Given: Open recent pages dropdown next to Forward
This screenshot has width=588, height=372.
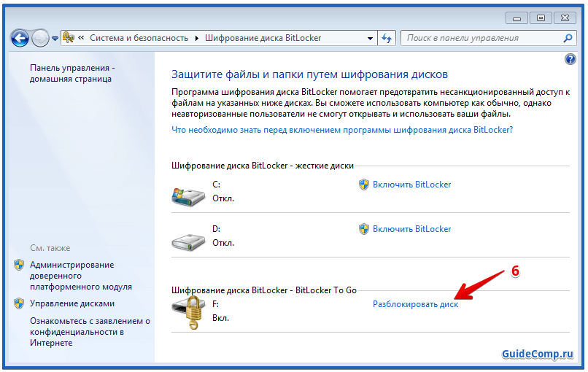Looking at the screenshot, I should 55,39.
